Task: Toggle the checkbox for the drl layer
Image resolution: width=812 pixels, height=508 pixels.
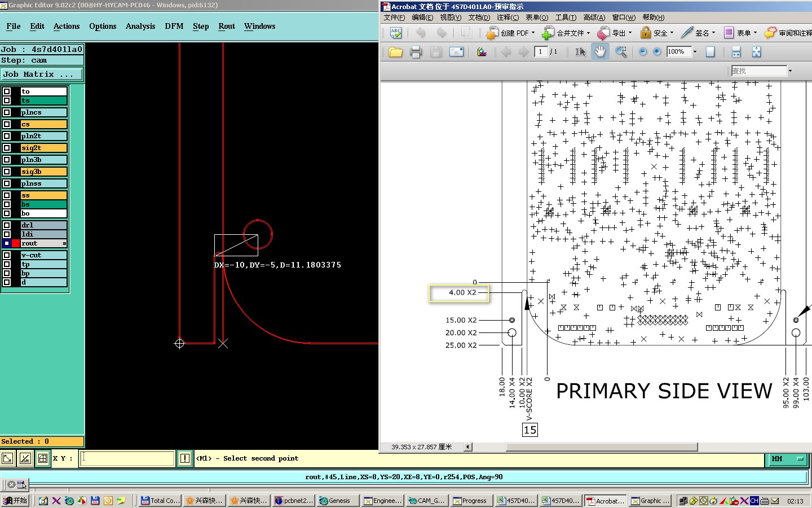Action: point(7,225)
